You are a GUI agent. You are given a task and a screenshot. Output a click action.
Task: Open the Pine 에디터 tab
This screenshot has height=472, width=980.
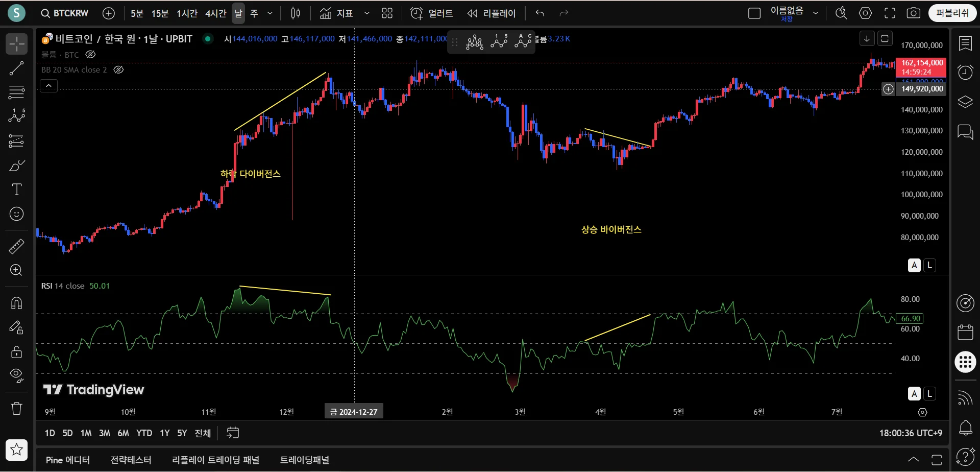68,460
